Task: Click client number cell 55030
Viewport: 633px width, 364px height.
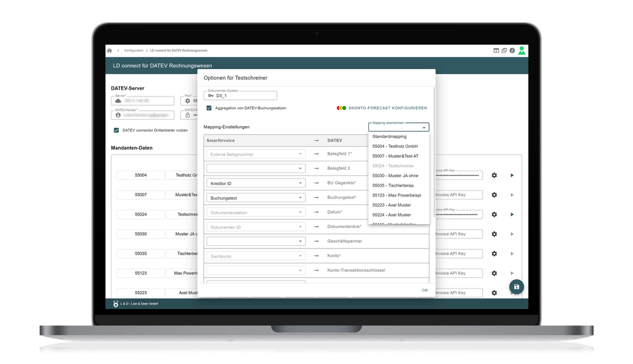Action: pos(140,234)
